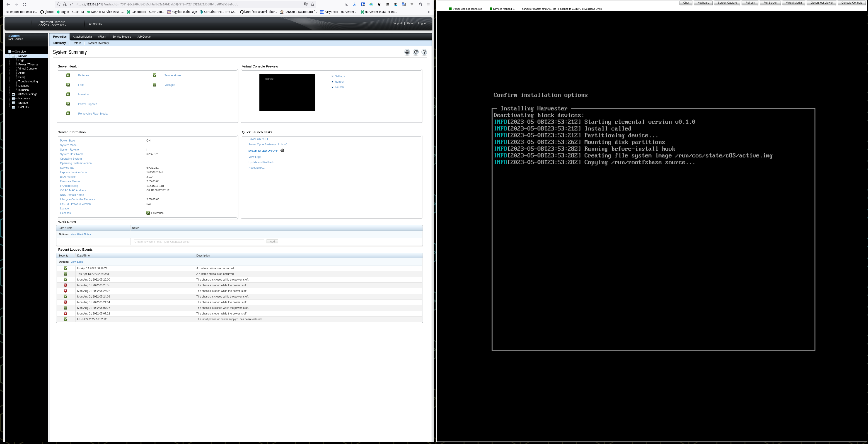Toggle the System ID LED ON/OFF indicator

(x=282, y=151)
